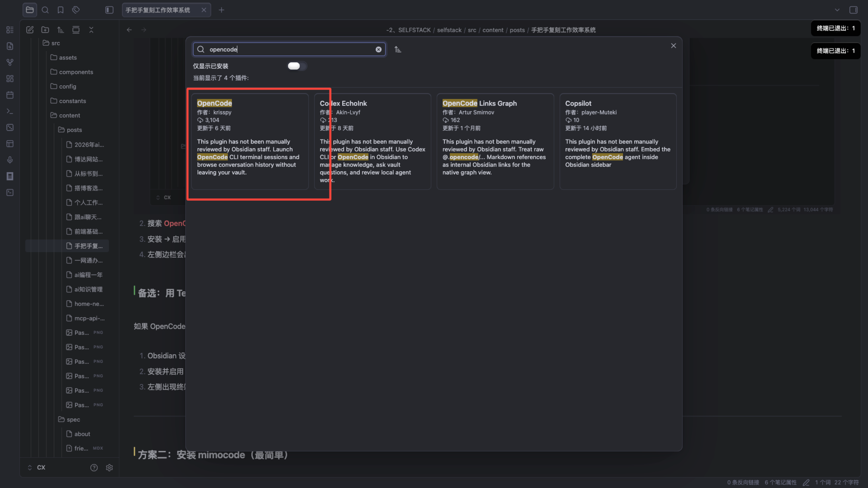Open audio recorder microphone ribbon icon

10,160
